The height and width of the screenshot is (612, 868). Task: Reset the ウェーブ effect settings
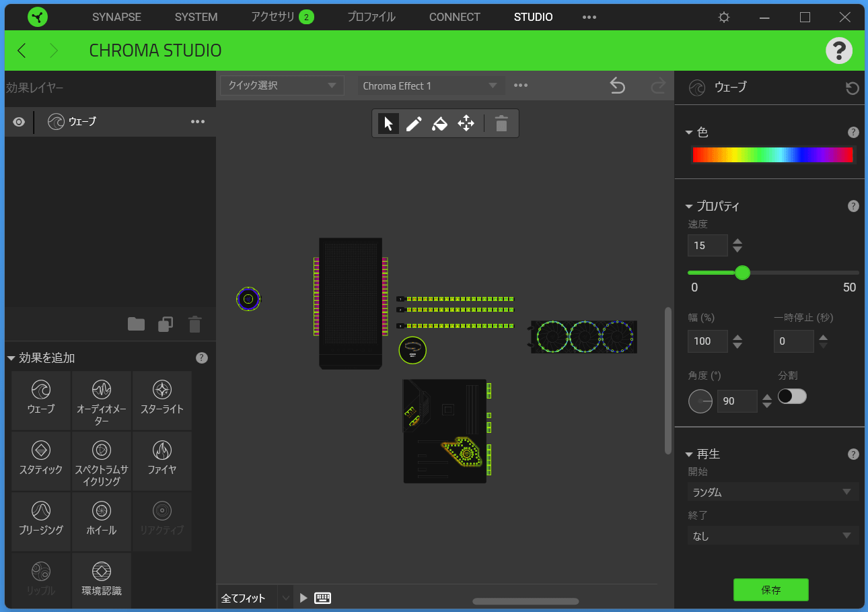point(852,88)
